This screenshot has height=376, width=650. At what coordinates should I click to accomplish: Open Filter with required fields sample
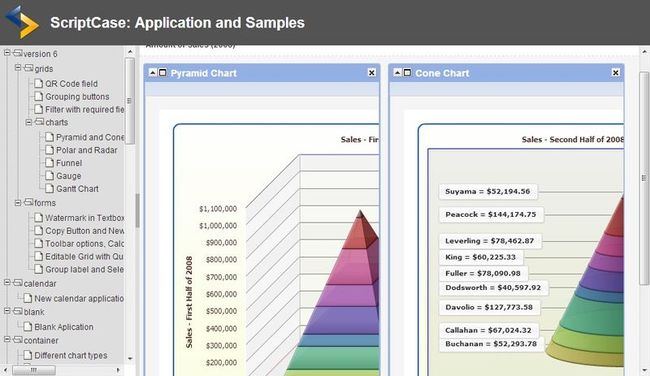coord(85,109)
